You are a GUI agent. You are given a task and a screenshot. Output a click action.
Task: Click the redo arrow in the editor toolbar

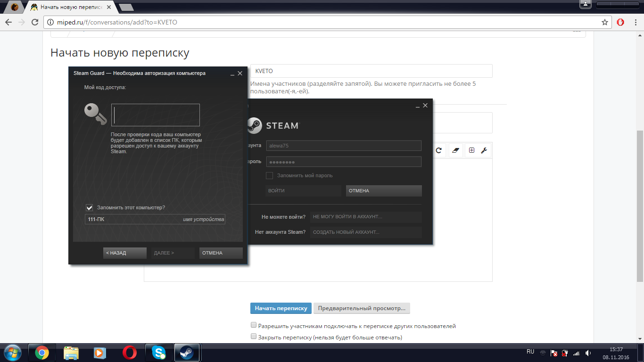pyautogui.click(x=438, y=150)
